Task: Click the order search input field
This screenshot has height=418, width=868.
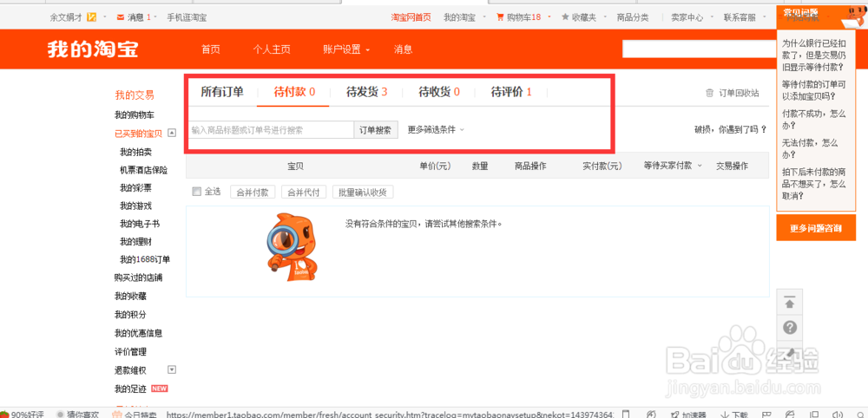Action: 271,129
